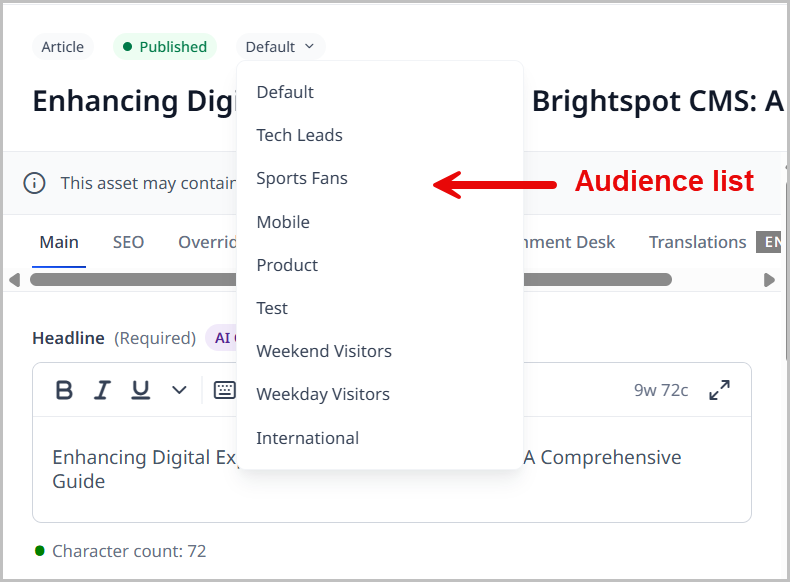Select Tech Leads audience

(x=380, y=135)
